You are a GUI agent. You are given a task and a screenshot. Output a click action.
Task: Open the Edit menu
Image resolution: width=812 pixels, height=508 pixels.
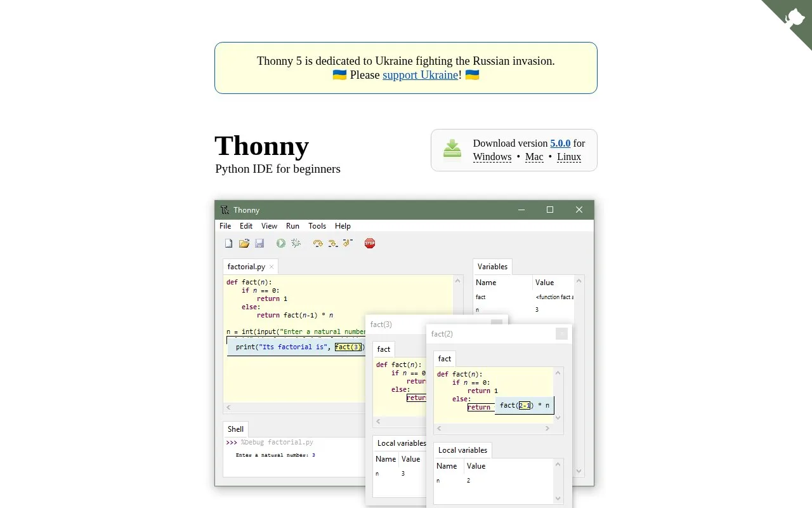click(246, 226)
